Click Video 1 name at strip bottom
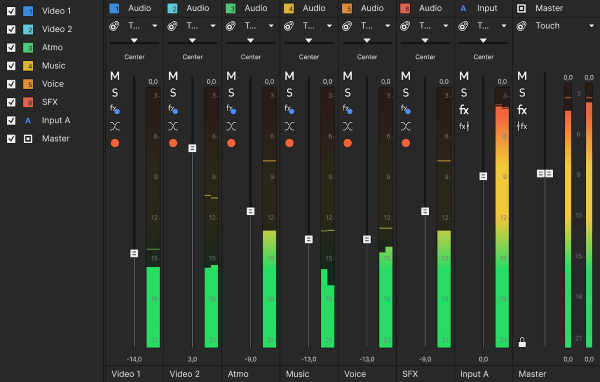Viewport: 600px width, 382px height. (x=126, y=374)
